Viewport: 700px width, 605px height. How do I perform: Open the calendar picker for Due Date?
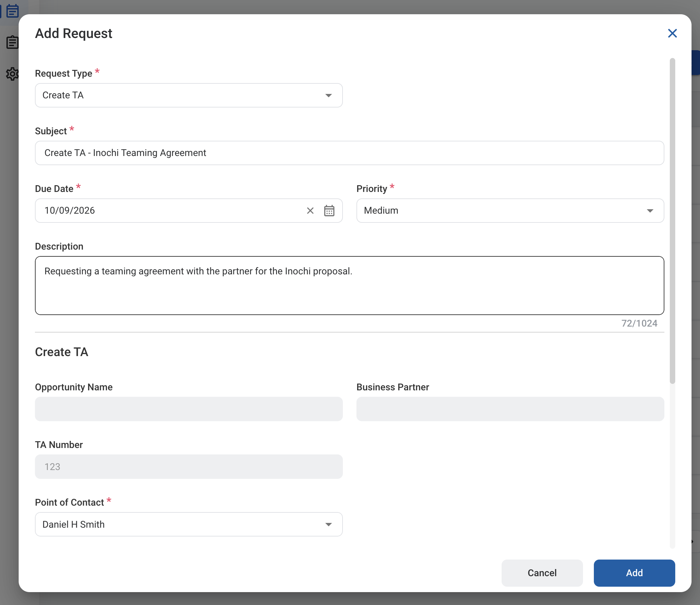(329, 211)
